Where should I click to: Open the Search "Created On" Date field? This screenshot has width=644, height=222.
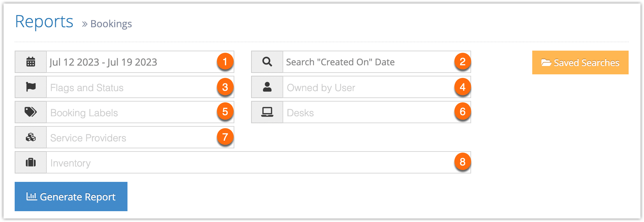pyautogui.click(x=377, y=62)
